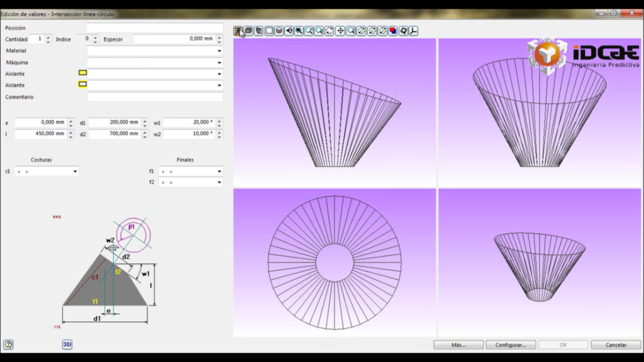644x362 pixels.
Task: Click the axis coordinate icon in toolbar
Action: 414,31
